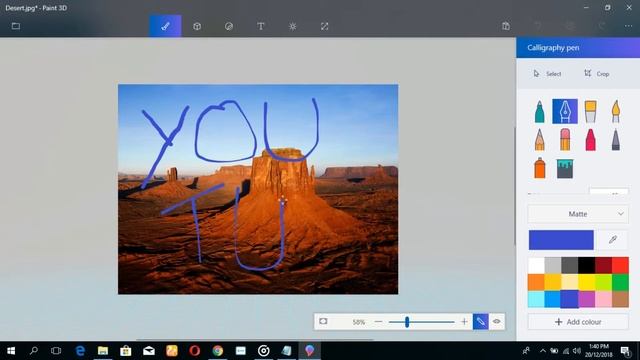The width and height of the screenshot is (640, 360).
Task: Toggle the 2D drawing view button
Action: coord(480,322)
